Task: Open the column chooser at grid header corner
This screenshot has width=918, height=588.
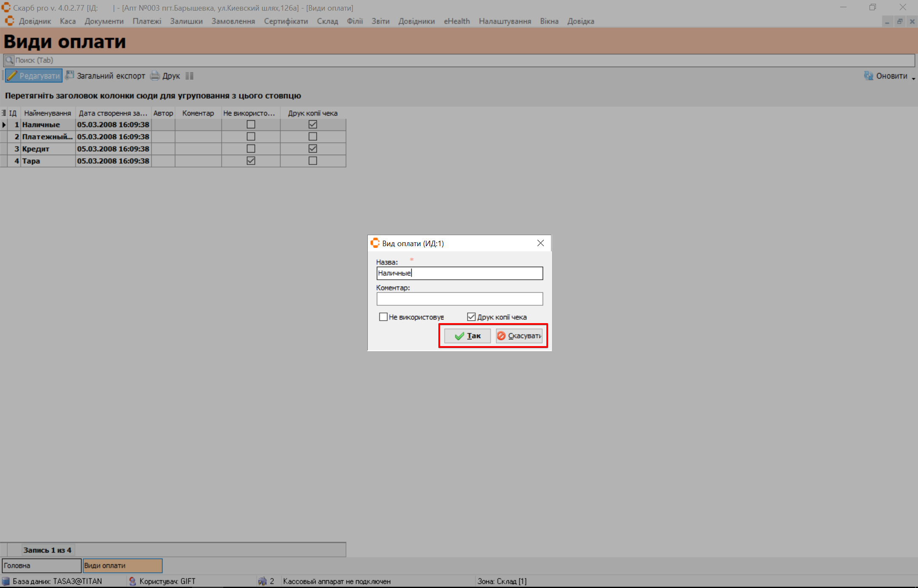Action: 4,113
